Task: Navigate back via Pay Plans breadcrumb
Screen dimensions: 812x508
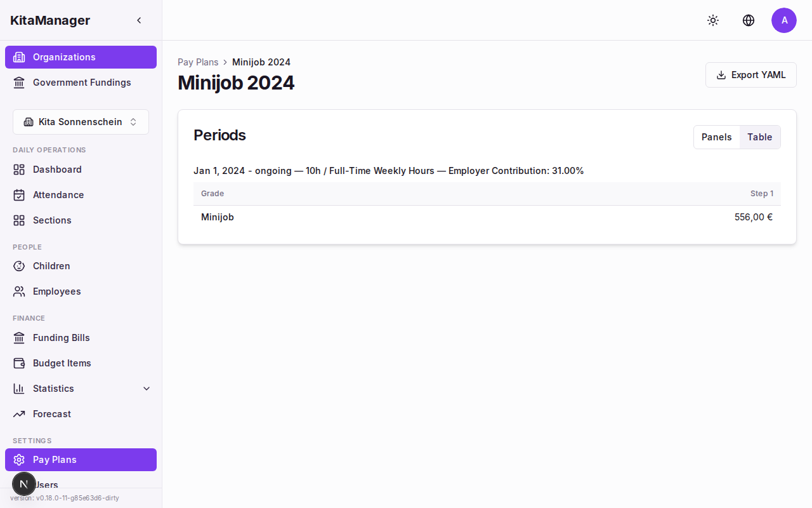Action: click(x=198, y=62)
